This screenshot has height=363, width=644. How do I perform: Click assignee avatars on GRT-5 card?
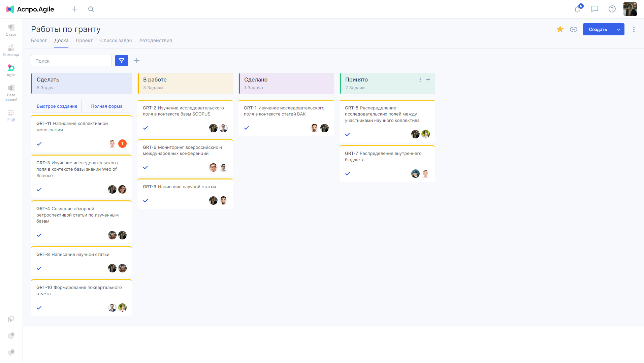(420, 134)
